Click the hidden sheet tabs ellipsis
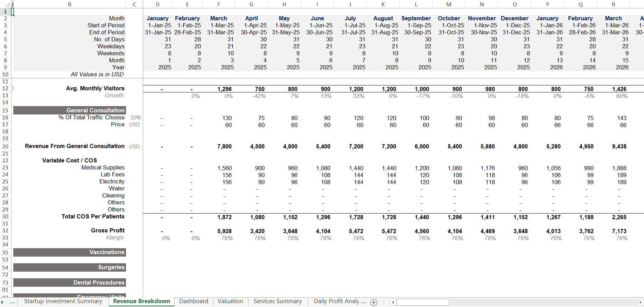The image size is (644, 307). (x=12, y=302)
